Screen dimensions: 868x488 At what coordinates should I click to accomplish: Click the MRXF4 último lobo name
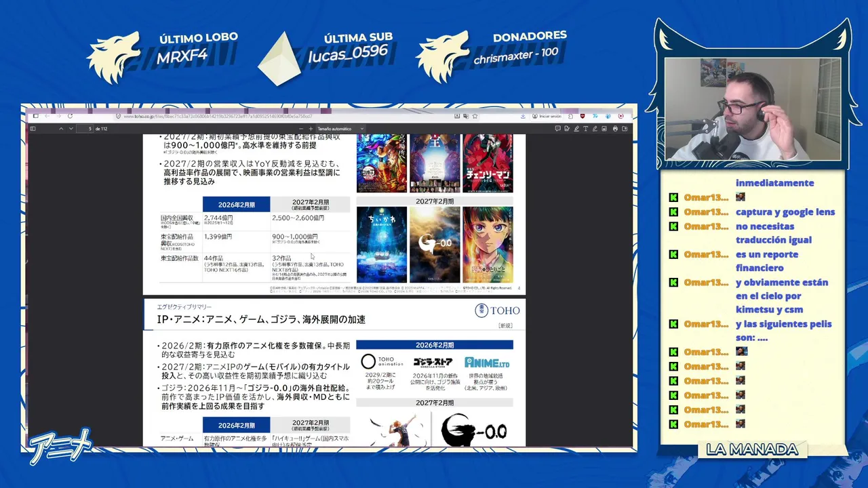click(x=182, y=56)
